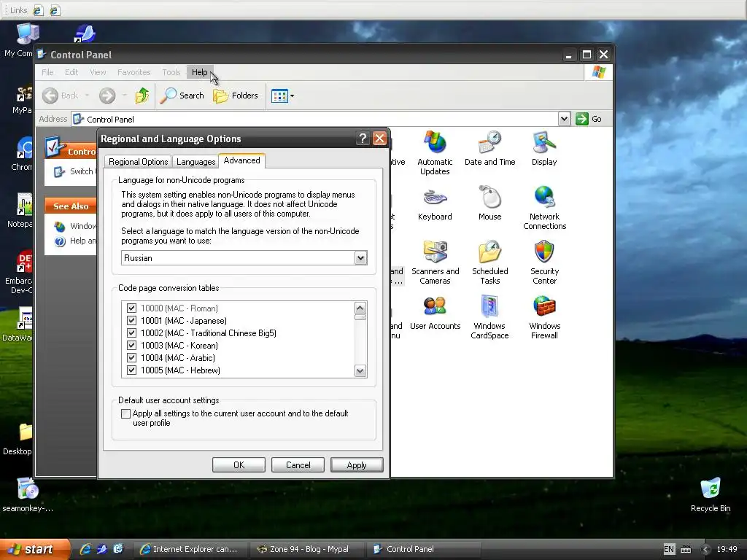Switch to the Languages tab
The image size is (747, 560).
[x=196, y=162]
